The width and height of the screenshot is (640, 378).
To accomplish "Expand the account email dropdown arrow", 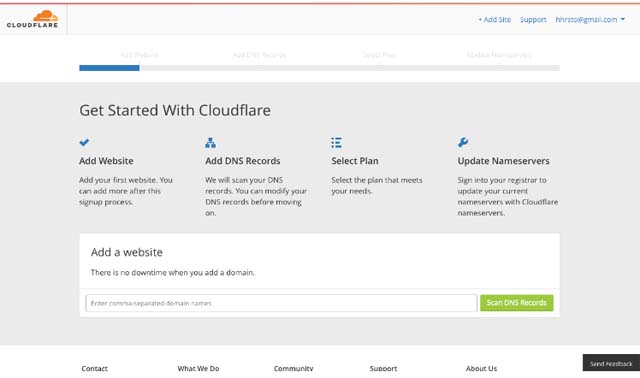I will [x=622, y=19].
